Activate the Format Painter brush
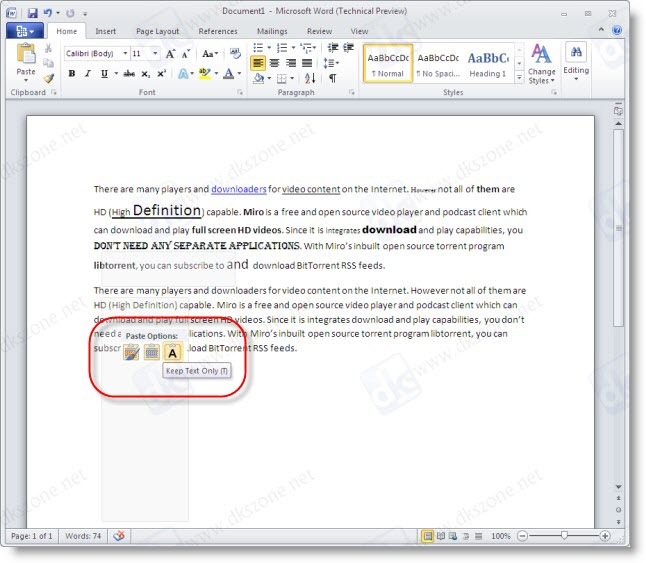This screenshot has height=563, width=646. [x=49, y=78]
